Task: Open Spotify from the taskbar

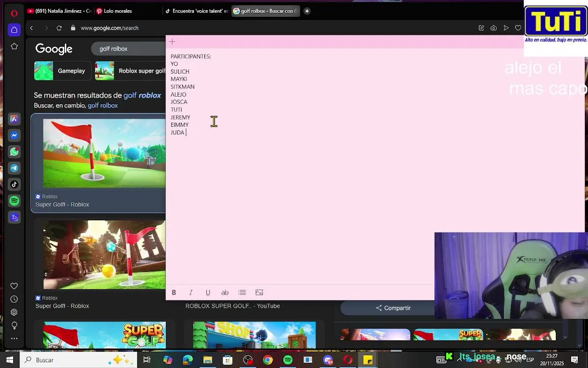Action: click(x=288, y=360)
